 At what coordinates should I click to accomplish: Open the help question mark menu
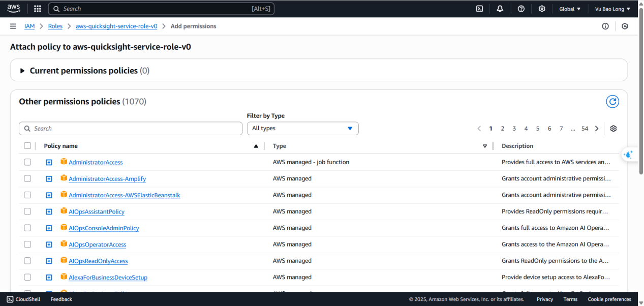(521, 9)
